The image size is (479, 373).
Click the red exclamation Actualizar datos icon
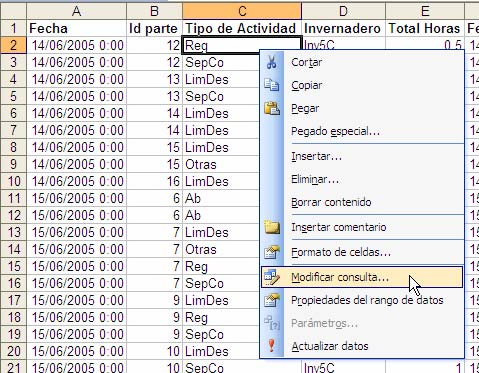click(x=272, y=346)
